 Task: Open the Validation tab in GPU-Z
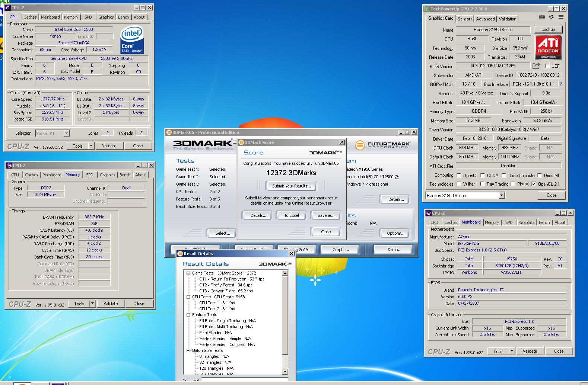coord(507,19)
